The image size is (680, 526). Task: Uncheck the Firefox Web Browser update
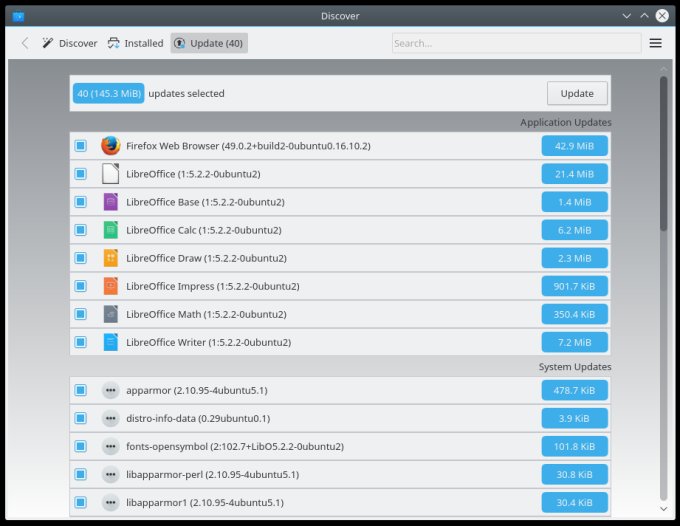(x=81, y=146)
